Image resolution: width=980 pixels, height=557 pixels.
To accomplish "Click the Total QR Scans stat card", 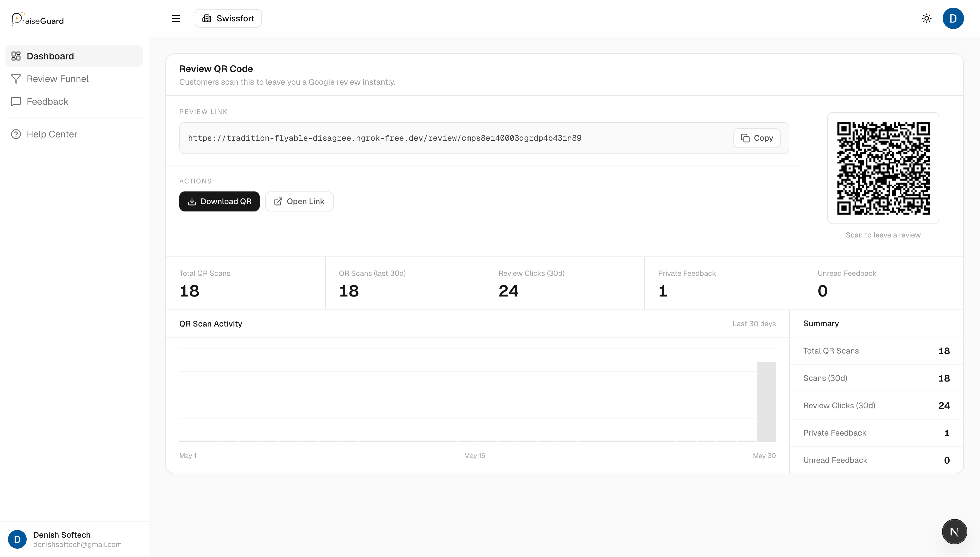I will pyautogui.click(x=245, y=284).
